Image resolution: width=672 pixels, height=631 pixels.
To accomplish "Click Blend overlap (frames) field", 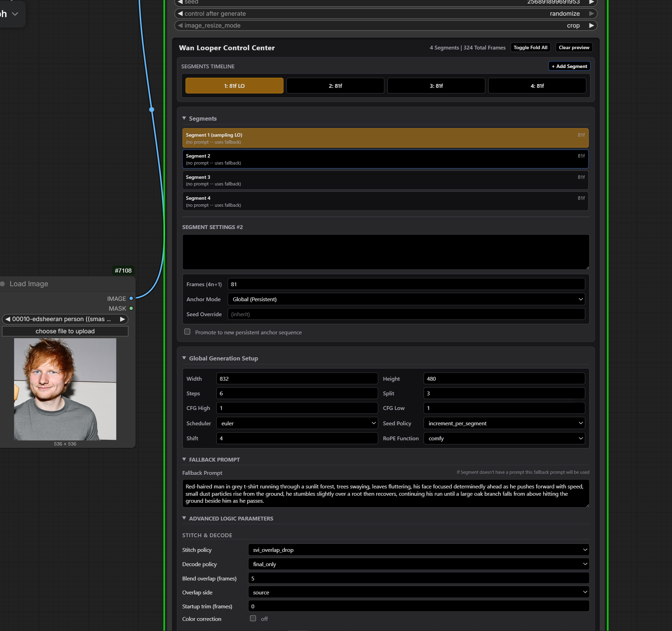I will 419,578.
